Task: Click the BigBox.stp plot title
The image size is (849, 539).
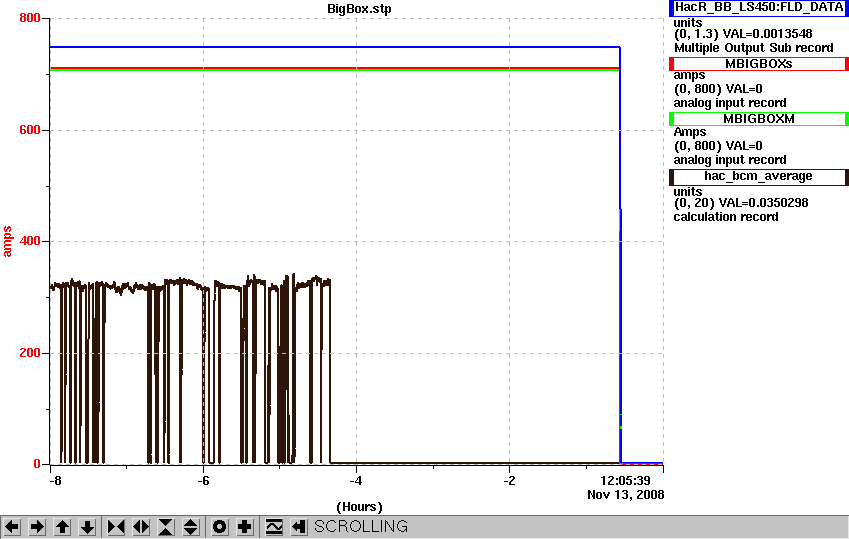Action: (x=359, y=9)
